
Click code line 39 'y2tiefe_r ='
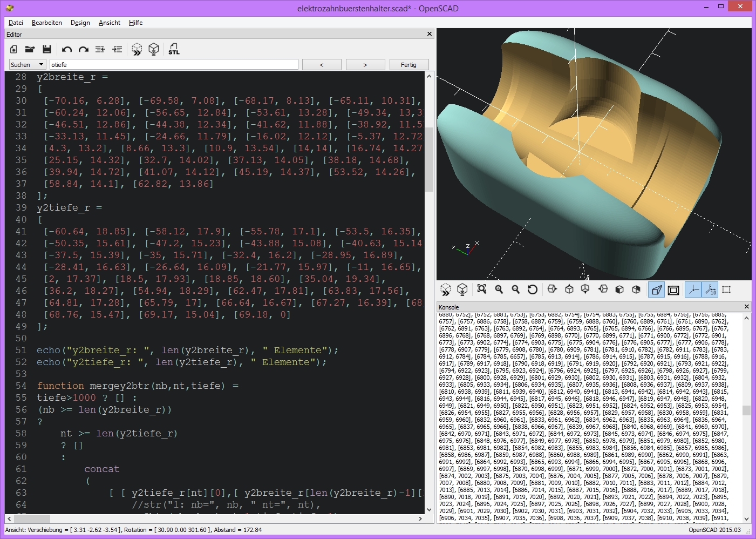coord(70,208)
